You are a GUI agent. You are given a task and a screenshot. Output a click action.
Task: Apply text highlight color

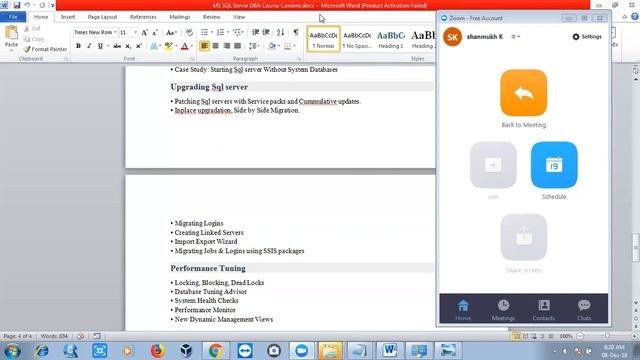[168, 46]
